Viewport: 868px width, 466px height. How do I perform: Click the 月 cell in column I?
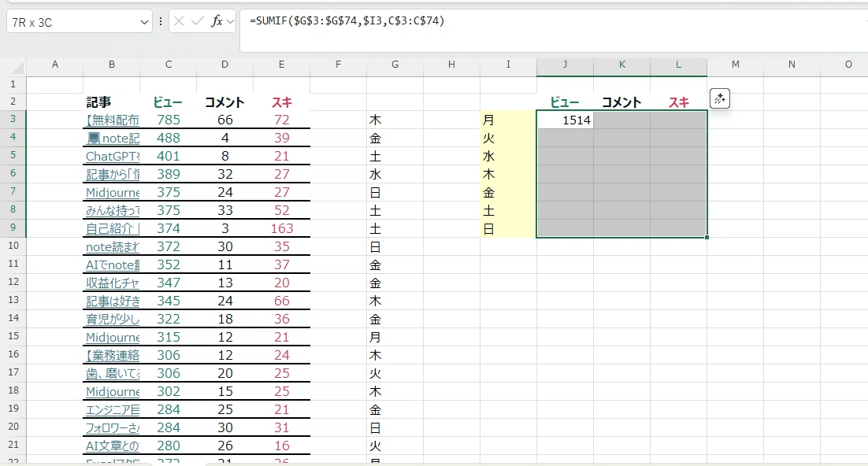(x=508, y=120)
